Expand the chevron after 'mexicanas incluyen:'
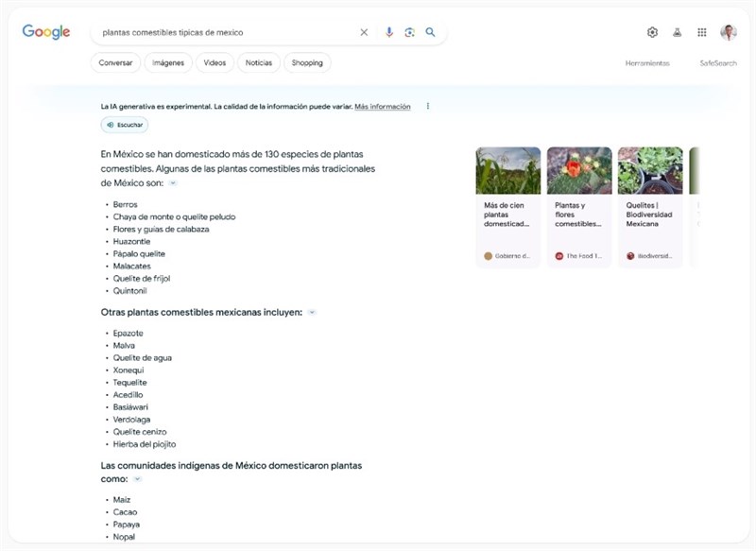 312,313
